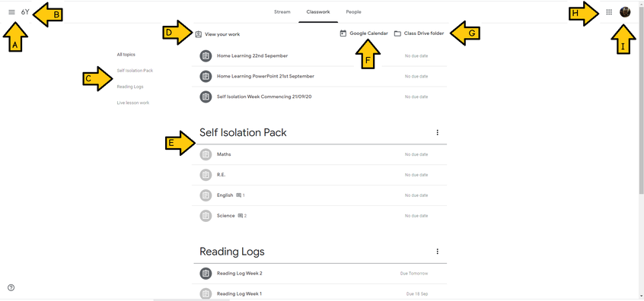The image size is (644, 301).
Task: Open the account profile avatar
Action: coord(625,12)
